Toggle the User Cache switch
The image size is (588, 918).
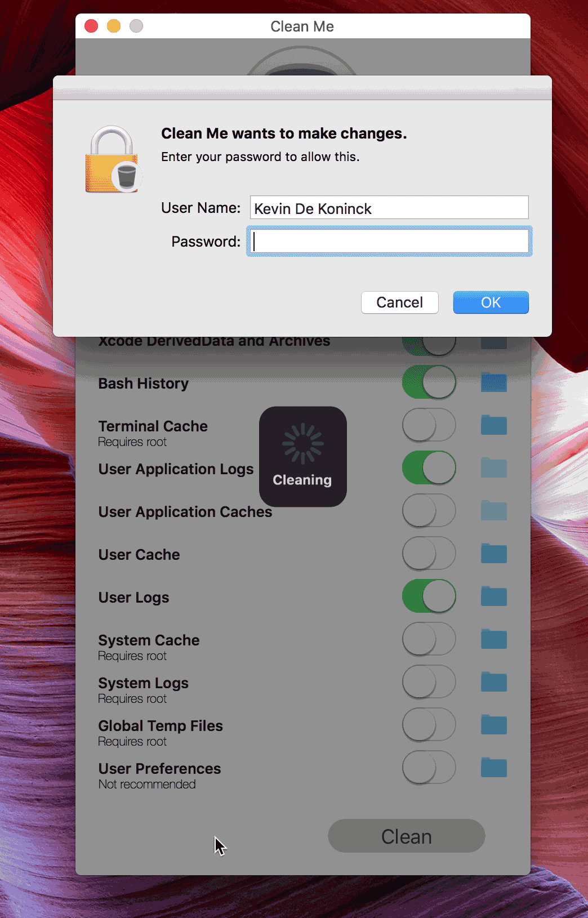(429, 554)
